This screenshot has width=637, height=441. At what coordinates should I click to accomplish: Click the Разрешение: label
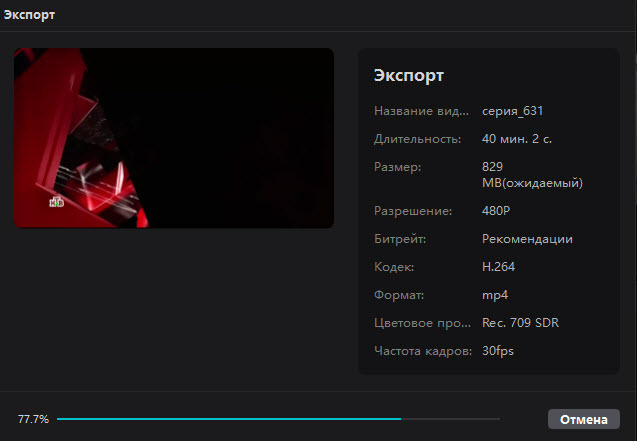(413, 211)
